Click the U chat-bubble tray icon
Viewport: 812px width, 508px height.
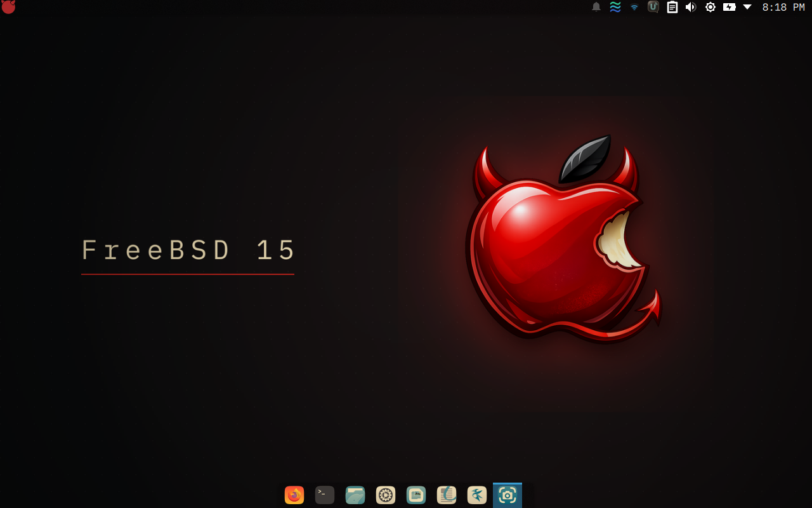coord(653,7)
